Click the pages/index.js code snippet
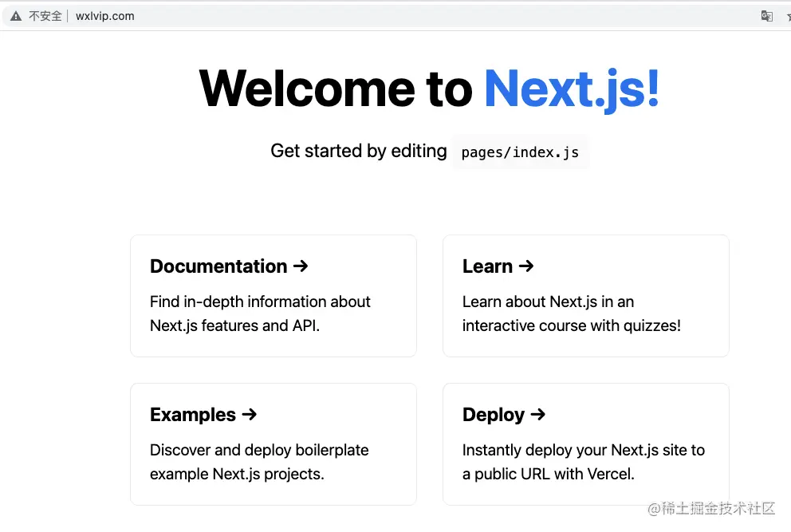The width and height of the screenshot is (791, 532). pyautogui.click(x=520, y=152)
